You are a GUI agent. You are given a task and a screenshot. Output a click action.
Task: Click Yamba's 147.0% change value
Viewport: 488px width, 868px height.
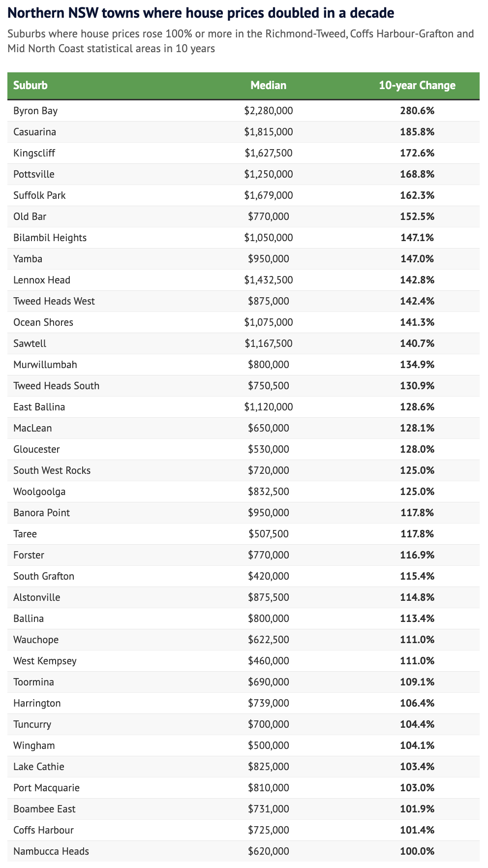[x=417, y=259]
